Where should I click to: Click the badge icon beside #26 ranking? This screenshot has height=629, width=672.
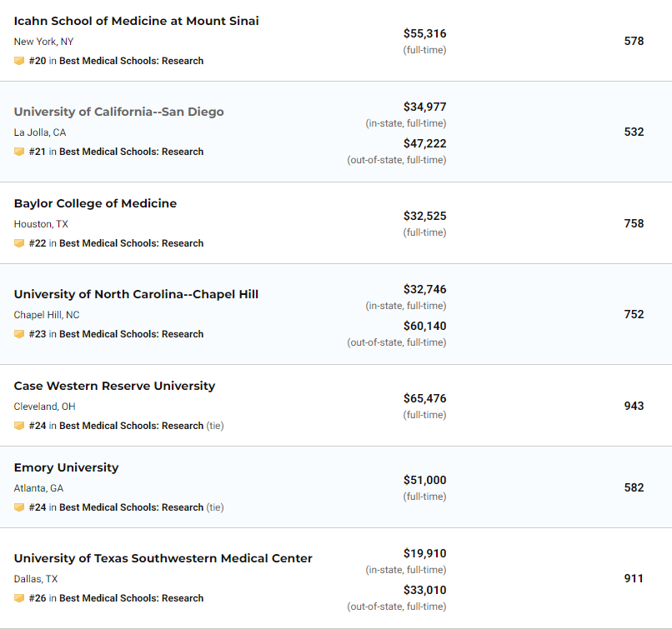coord(19,598)
